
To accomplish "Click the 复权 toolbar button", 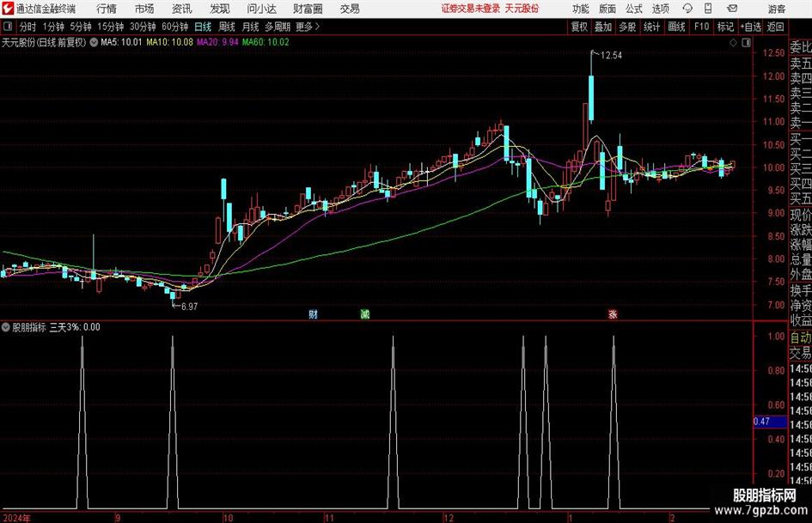I will point(579,27).
